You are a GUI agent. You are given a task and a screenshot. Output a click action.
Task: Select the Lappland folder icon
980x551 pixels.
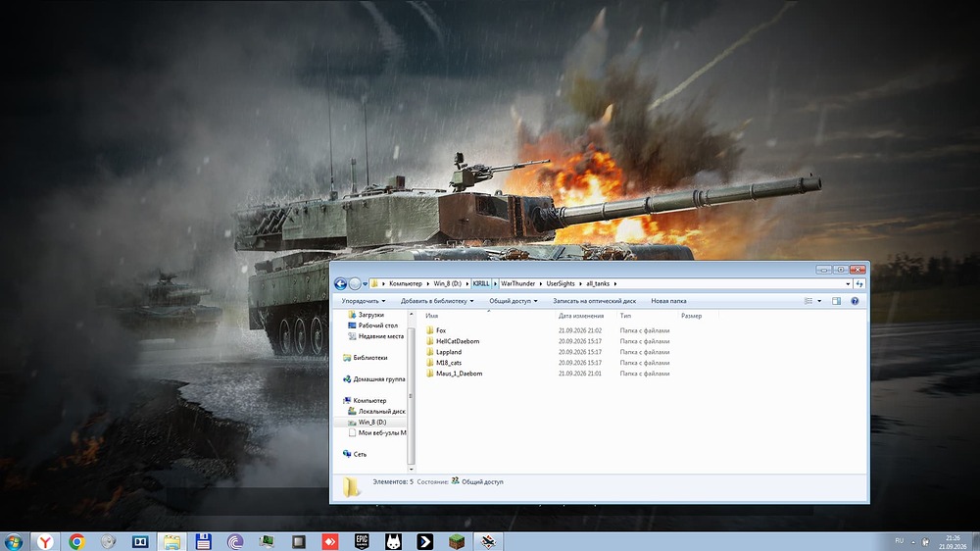coord(429,352)
